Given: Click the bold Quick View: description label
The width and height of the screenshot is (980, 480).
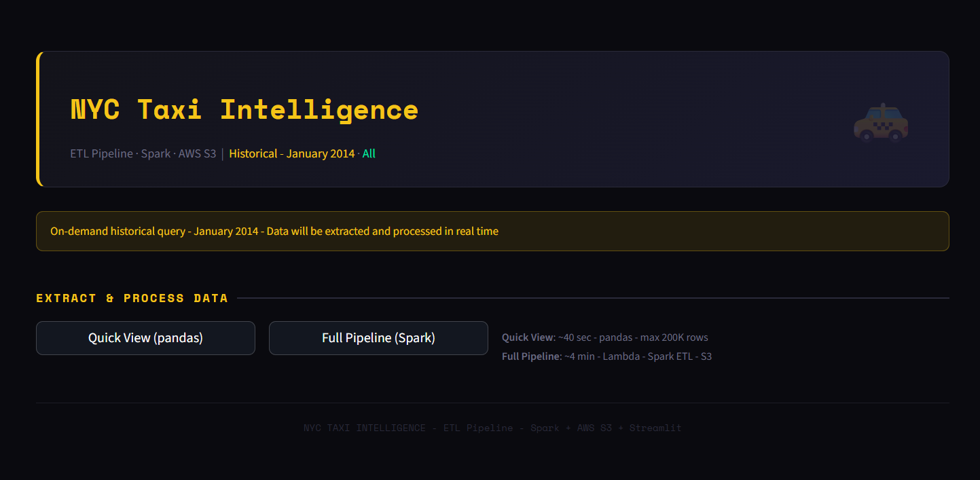Looking at the screenshot, I should pos(528,337).
